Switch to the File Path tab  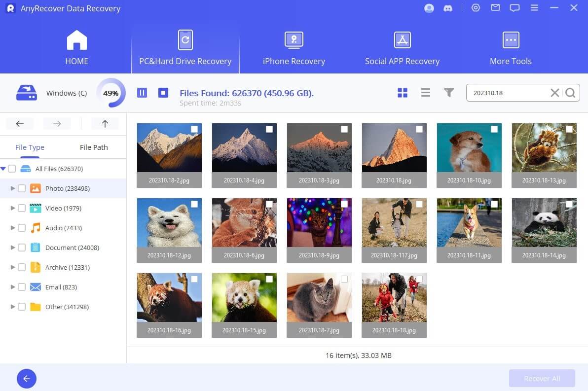click(x=94, y=147)
